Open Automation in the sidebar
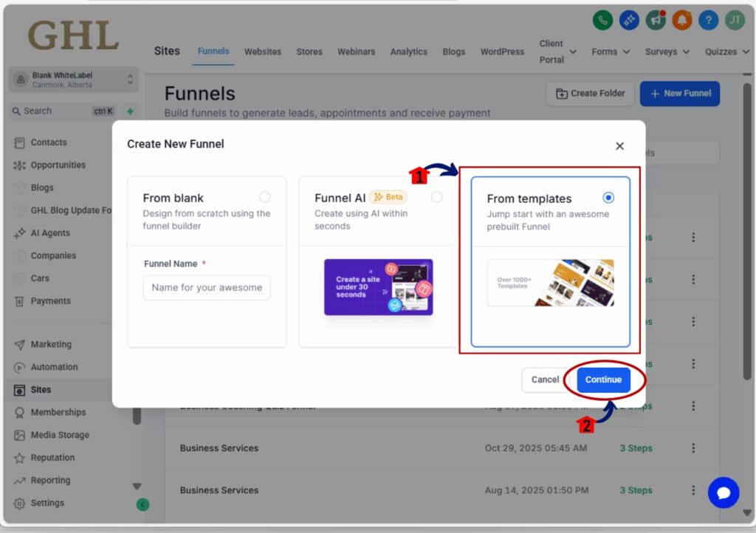Viewport: 756px width, 533px height. 54,367
